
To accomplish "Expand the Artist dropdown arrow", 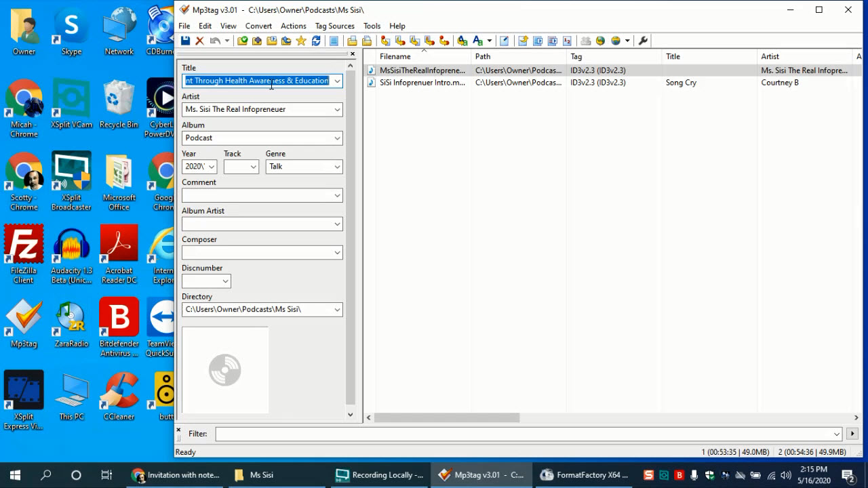I will point(337,109).
